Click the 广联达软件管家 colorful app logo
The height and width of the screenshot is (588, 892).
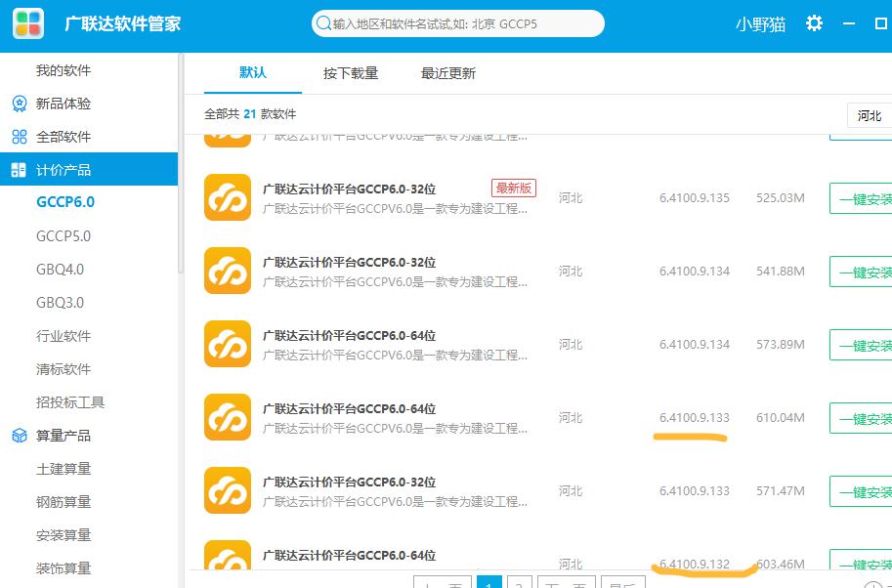click(x=28, y=23)
